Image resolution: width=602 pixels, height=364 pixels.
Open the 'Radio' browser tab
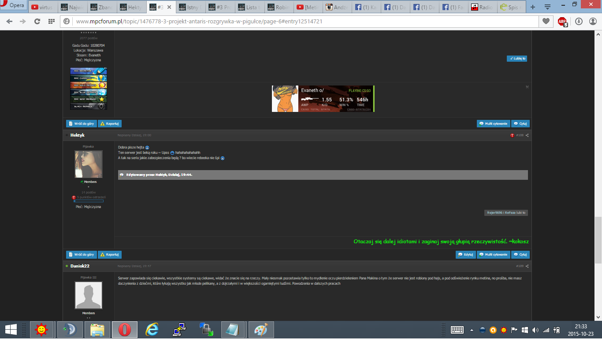click(x=483, y=7)
